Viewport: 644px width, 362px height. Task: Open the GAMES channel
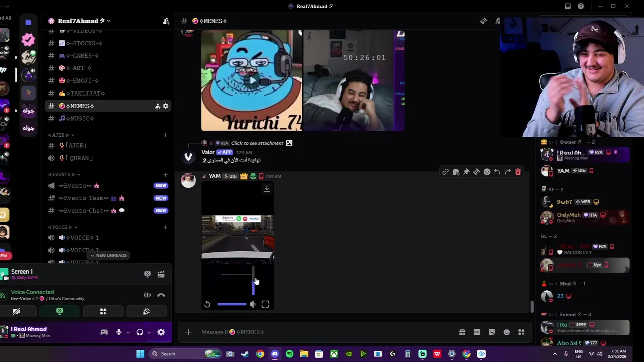click(x=107, y=56)
